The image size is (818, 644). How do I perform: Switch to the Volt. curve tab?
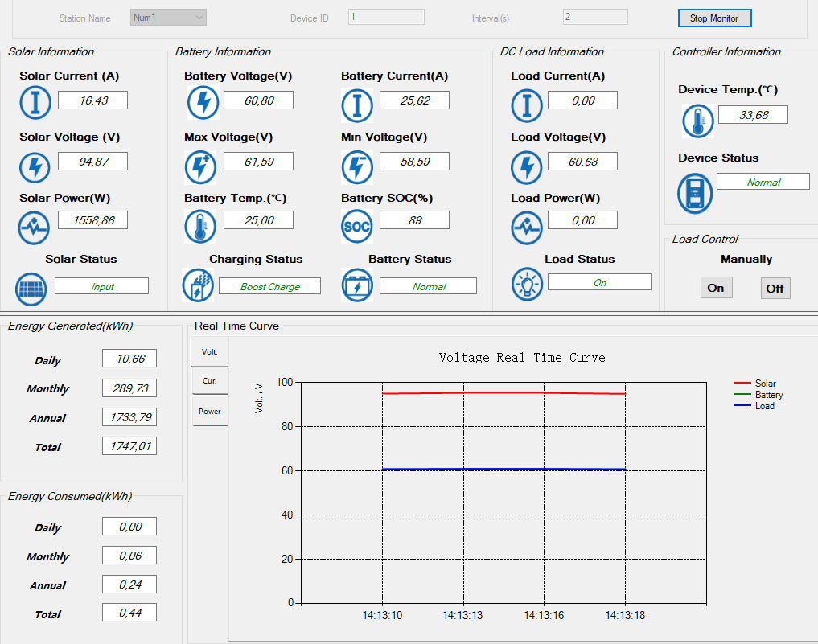tap(210, 351)
